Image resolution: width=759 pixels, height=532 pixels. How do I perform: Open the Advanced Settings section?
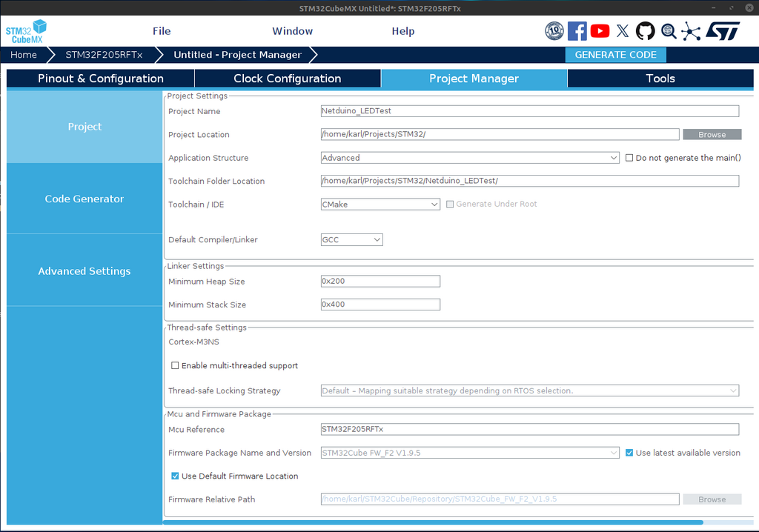(84, 271)
